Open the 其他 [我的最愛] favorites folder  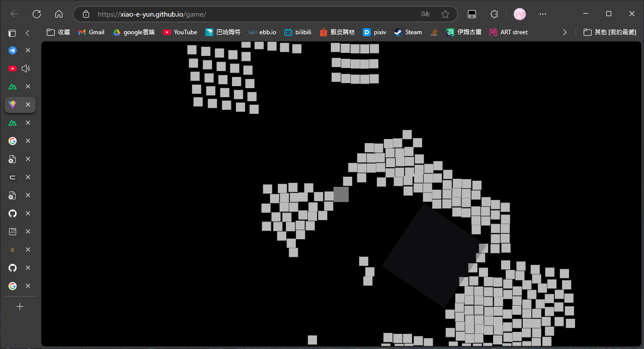click(609, 32)
